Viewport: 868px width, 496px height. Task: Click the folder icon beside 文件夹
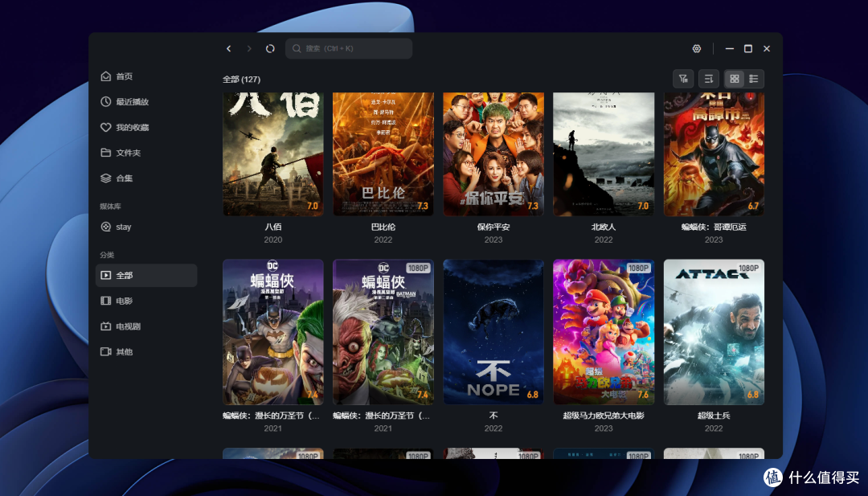106,153
